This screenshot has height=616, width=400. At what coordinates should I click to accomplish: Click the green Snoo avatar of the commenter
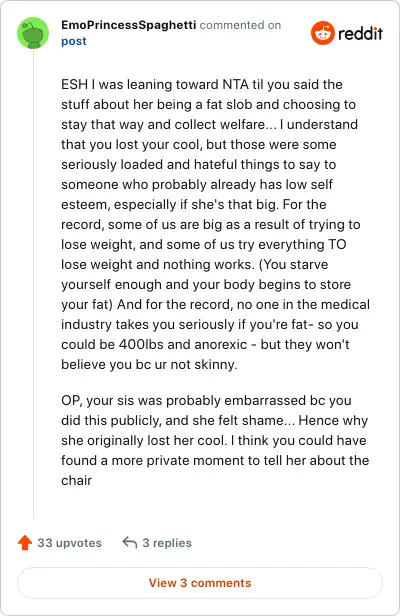33,33
